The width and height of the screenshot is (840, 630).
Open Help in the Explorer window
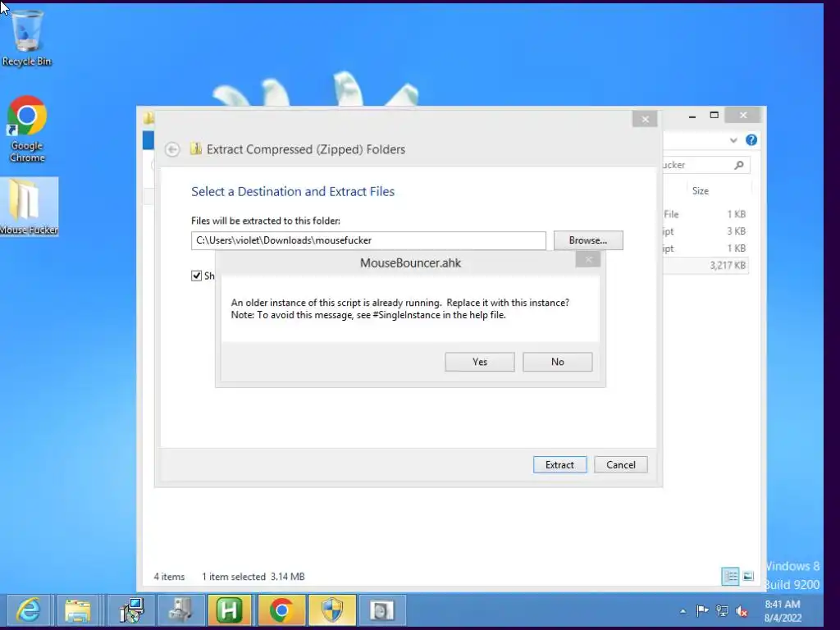751,139
